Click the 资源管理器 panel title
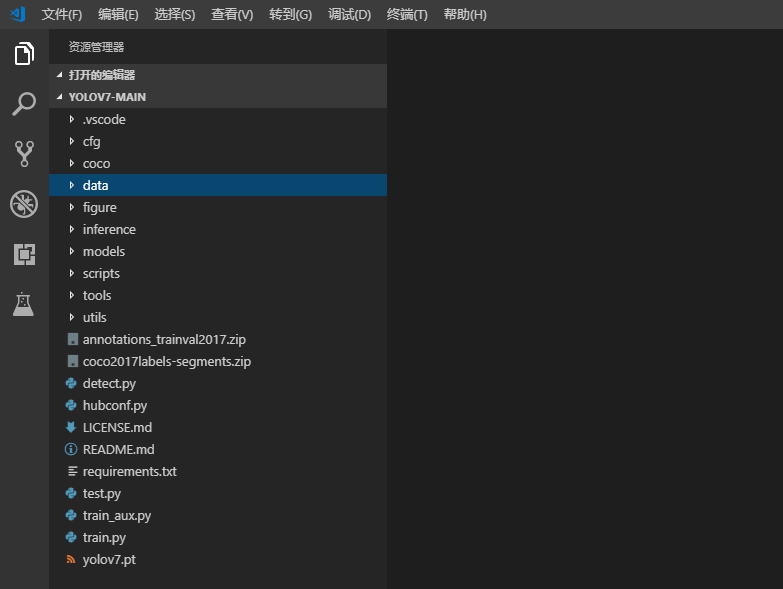This screenshot has width=783, height=589. [96, 47]
